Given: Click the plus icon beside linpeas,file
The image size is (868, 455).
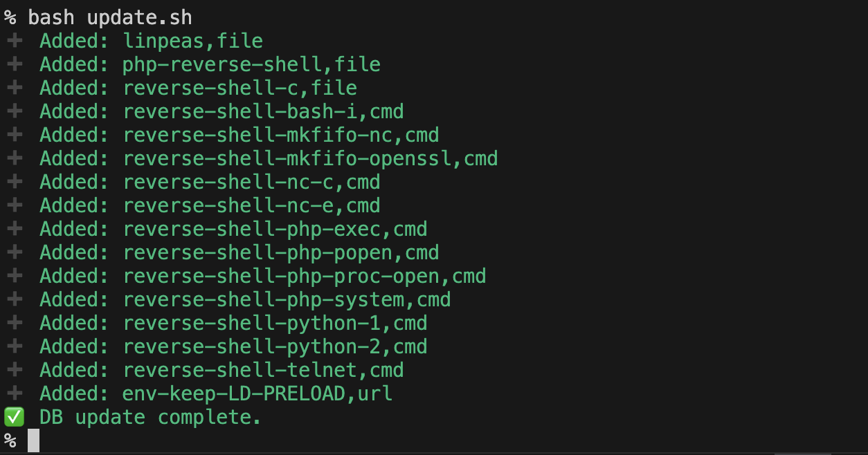Looking at the screenshot, I should tap(15, 41).
